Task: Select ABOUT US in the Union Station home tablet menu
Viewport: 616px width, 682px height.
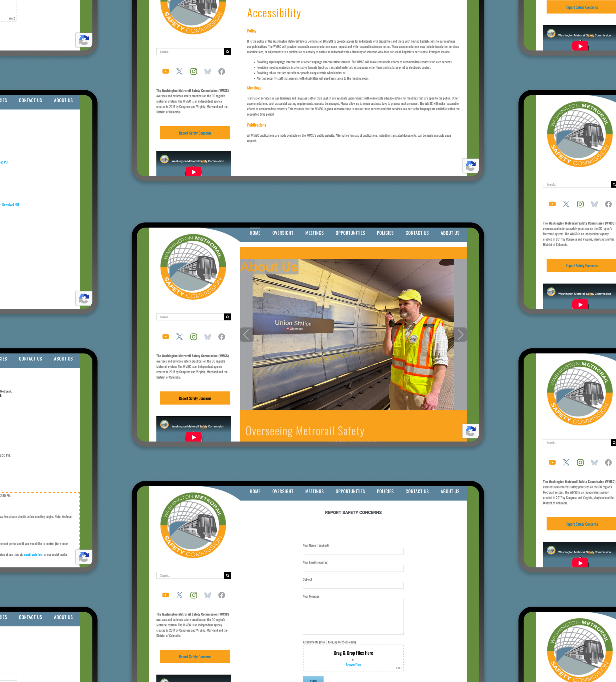Action: (x=450, y=233)
